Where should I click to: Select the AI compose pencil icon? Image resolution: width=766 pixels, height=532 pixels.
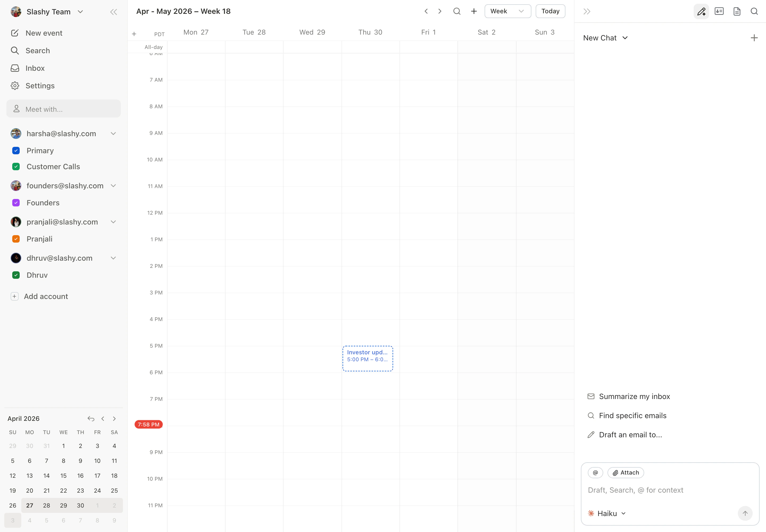click(x=701, y=12)
